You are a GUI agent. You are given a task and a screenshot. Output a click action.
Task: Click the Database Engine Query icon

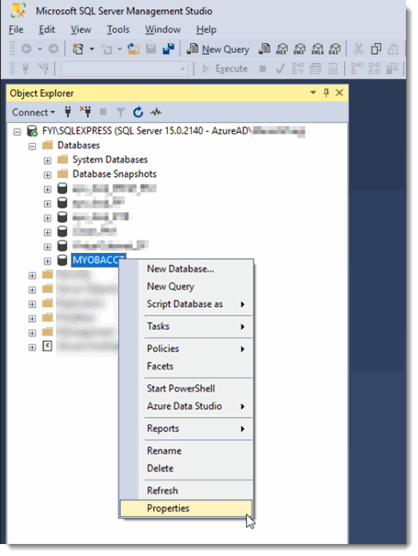[x=264, y=49]
